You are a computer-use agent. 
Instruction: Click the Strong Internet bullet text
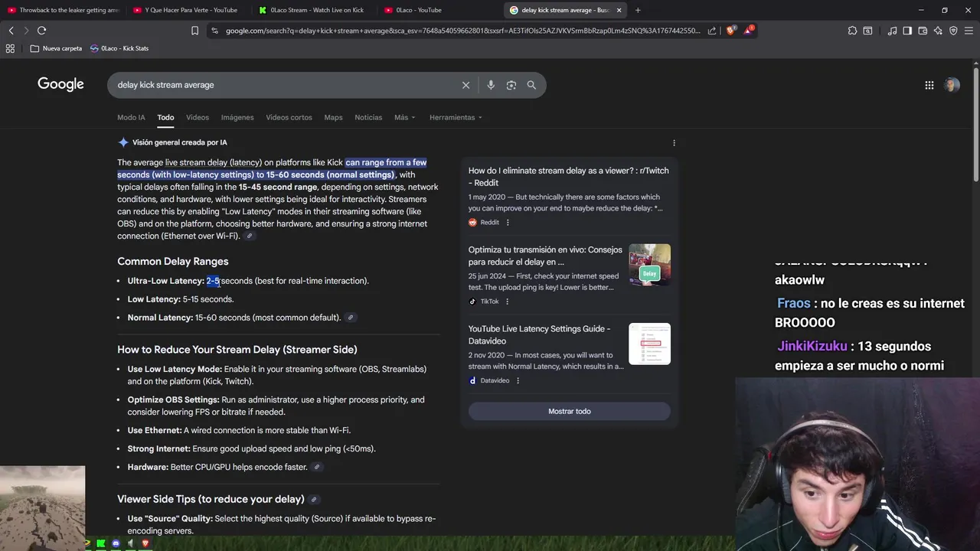(251, 448)
